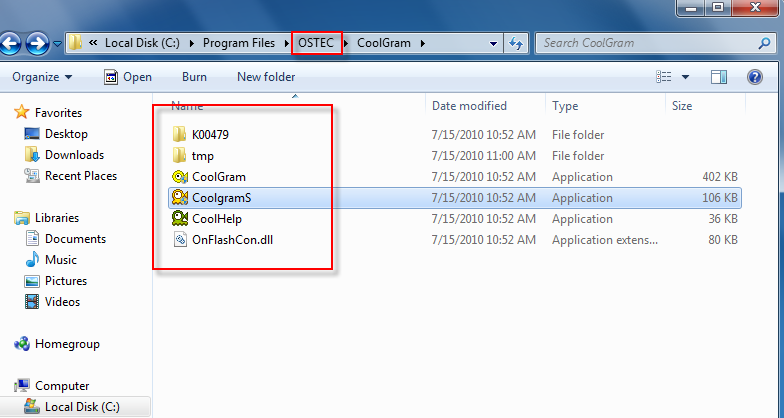Open Desktop in the navigation pane
The image size is (784, 418).
click(66, 134)
